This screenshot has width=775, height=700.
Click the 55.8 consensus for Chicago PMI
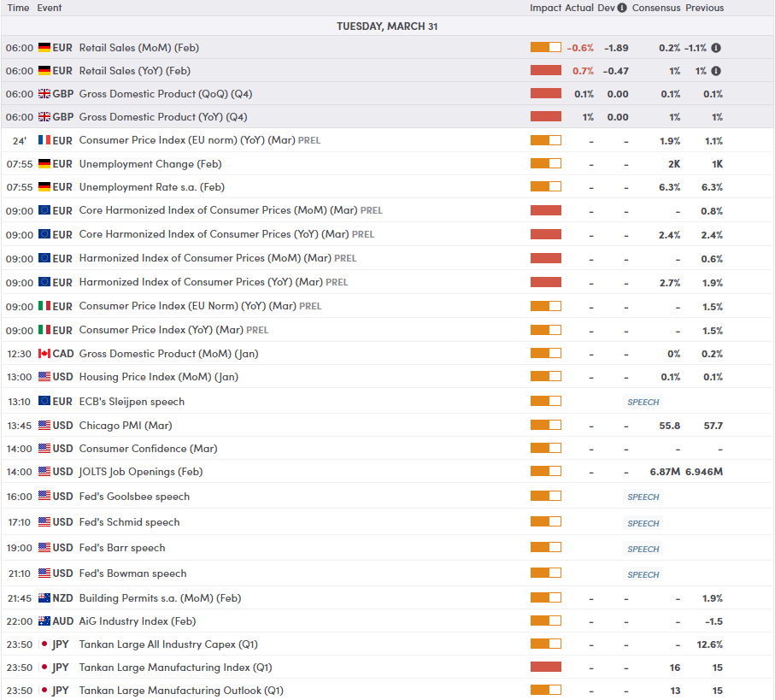click(669, 426)
